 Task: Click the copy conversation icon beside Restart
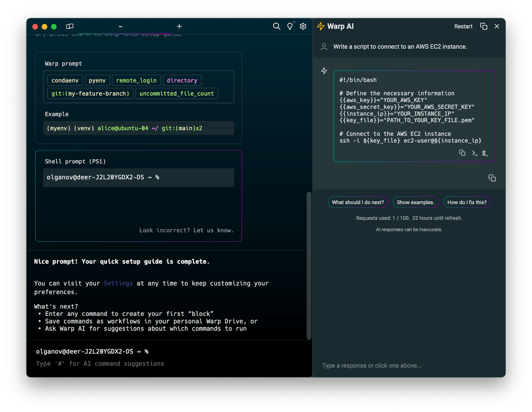pyautogui.click(x=484, y=26)
